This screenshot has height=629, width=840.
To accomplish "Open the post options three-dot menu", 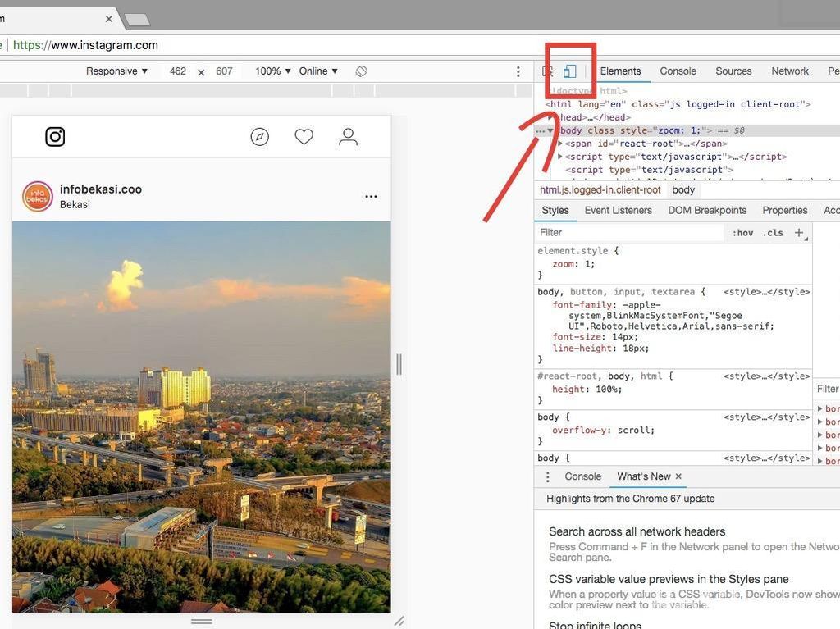I will pyautogui.click(x=372, y=197).
